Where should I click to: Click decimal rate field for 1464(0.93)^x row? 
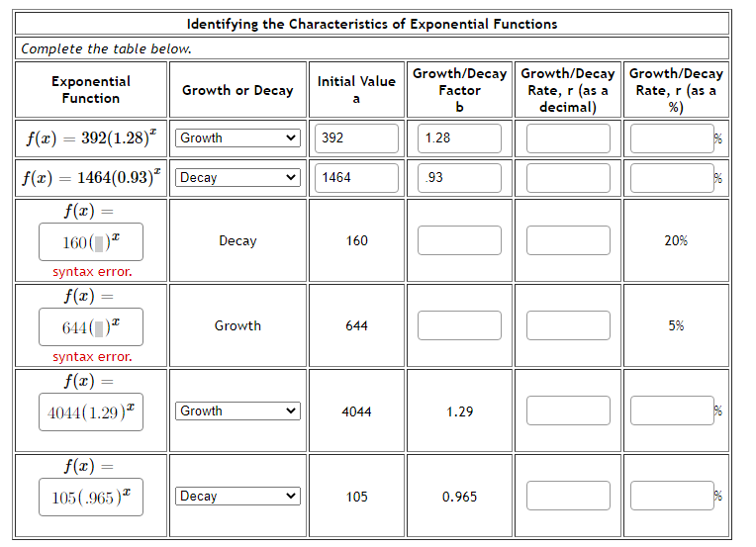568,178
